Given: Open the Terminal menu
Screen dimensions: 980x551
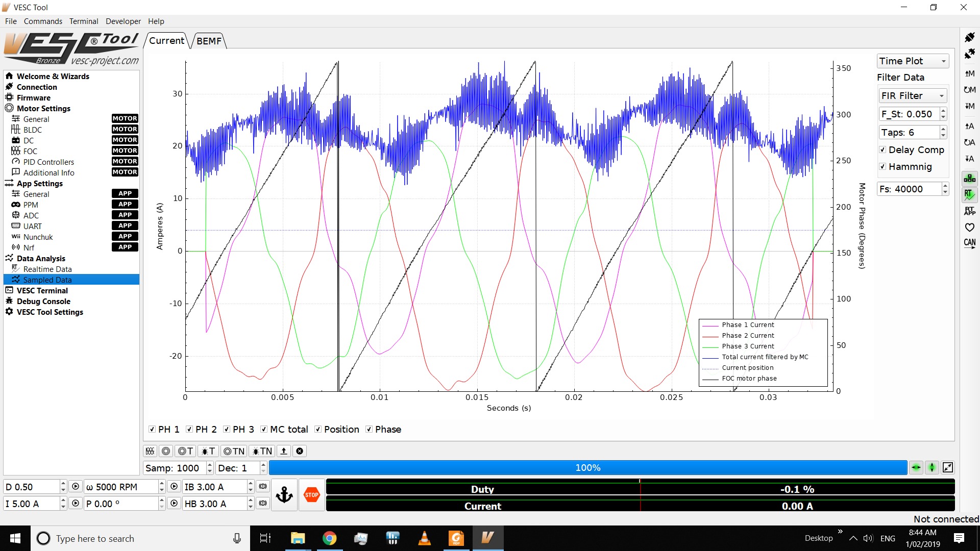Looking at the screenshot, I should coord(84,21).
